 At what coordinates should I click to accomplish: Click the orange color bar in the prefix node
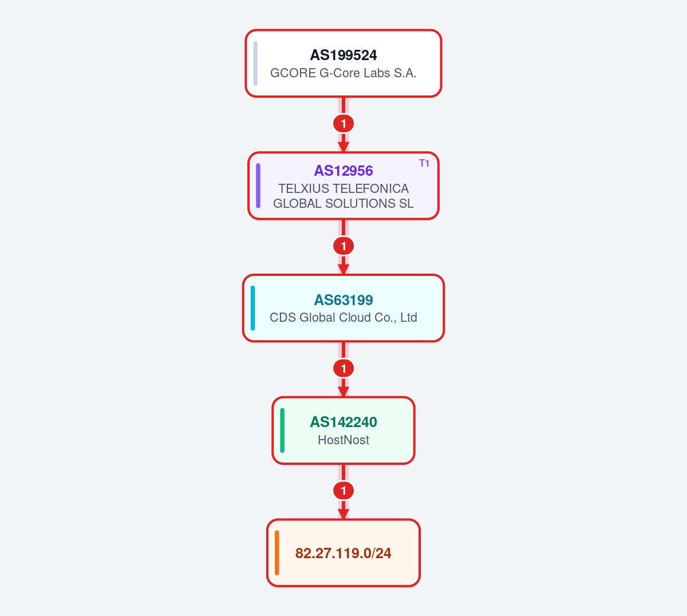click(277, 553)
